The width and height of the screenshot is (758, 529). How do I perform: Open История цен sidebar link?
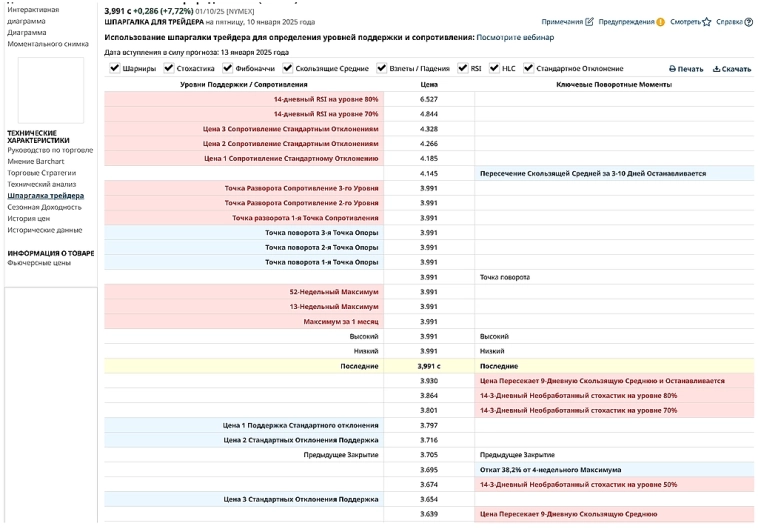coord(28,218)
